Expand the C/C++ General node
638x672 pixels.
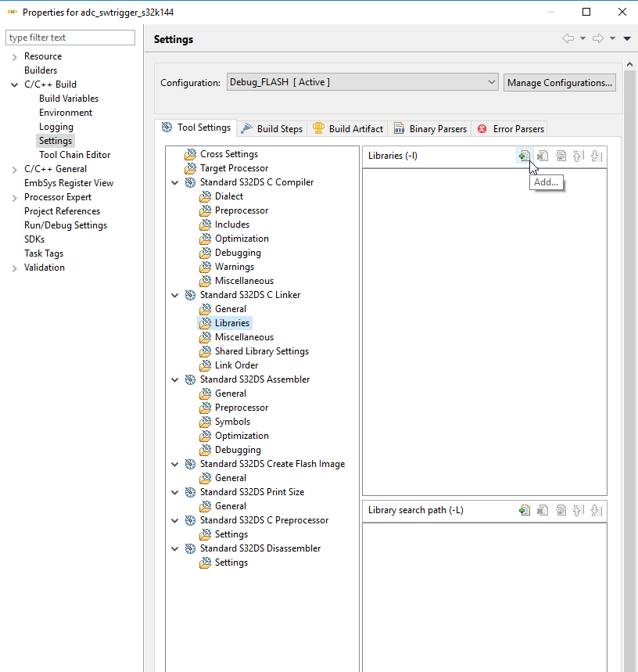point(15,170)
